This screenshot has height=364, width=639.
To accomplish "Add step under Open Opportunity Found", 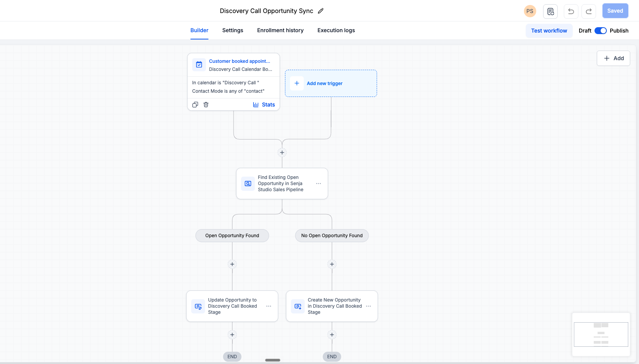I will click(232, 264).
